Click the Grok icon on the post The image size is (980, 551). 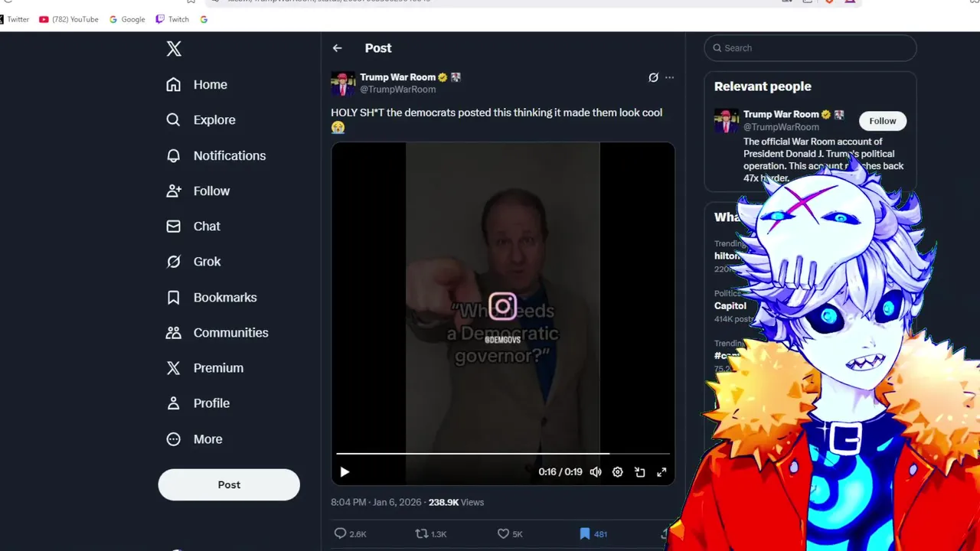(x=653, y=77)
